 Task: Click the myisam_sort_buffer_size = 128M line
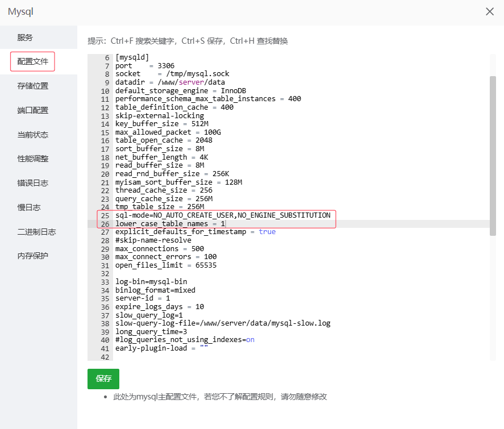(179, 182)
